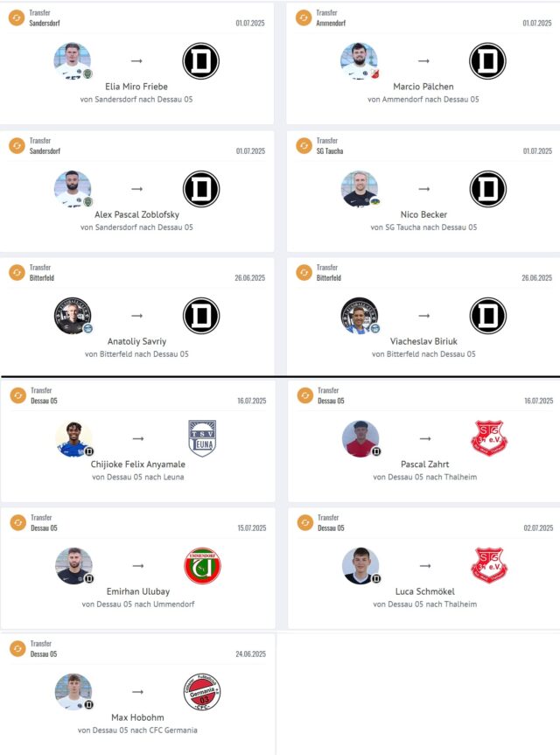Click Dessau 05 crest in Friebe transfer
Screen dimensions: 560x755
point(200,61)
